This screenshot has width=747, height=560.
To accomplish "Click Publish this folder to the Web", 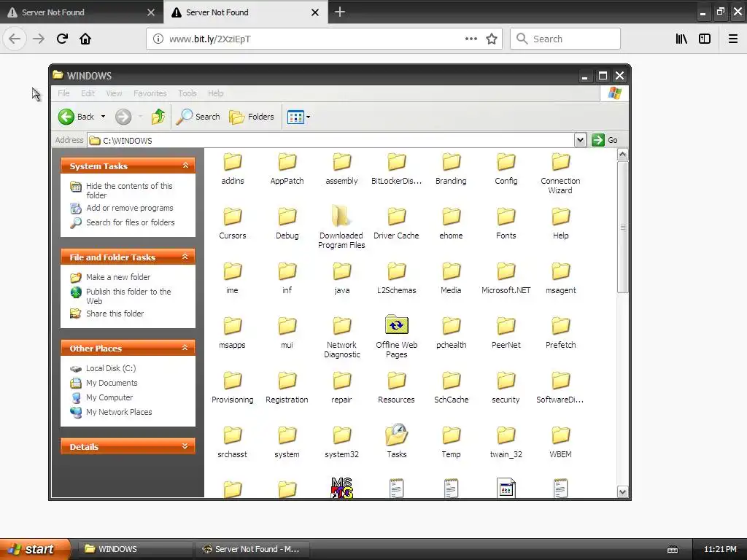I will coord(128,296).
